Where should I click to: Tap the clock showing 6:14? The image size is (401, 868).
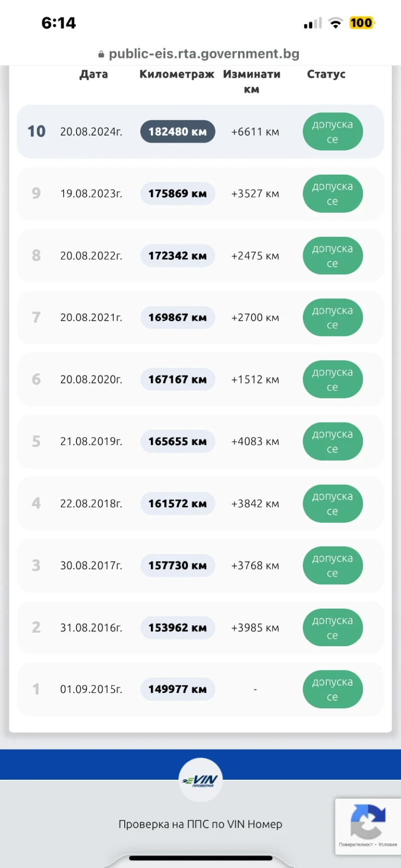coord(59,23)
